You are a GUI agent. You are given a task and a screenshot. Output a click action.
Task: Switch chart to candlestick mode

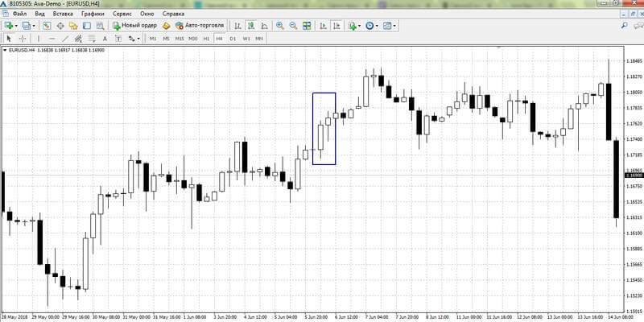click(x=251, y=26)
